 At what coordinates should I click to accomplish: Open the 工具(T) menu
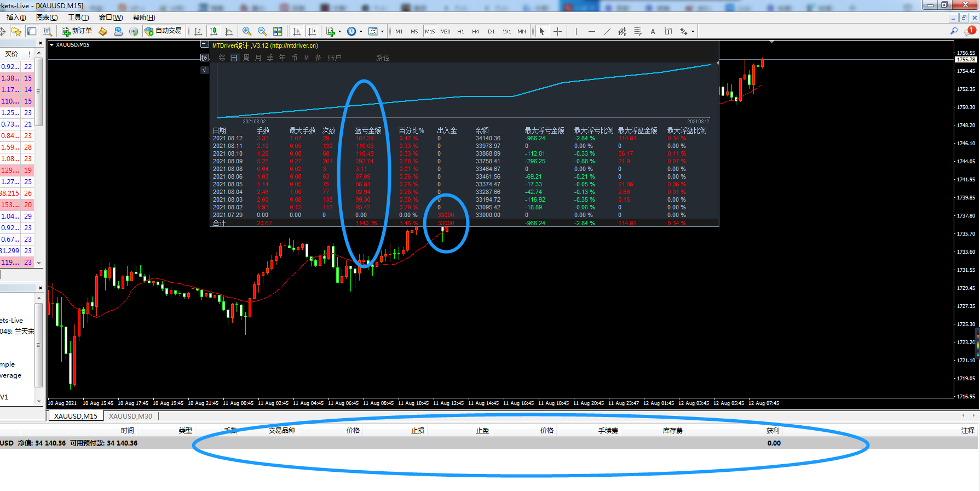click(78, 18)
